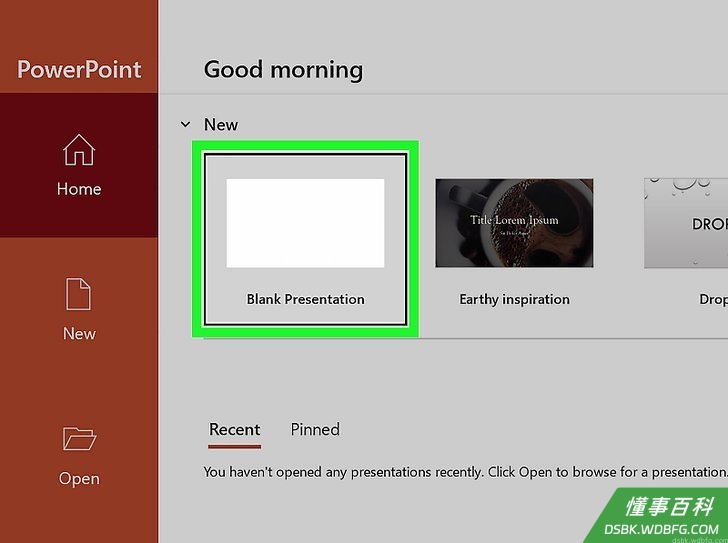Click the PowerPoint title in sidebar
728x543 pixels.
[79, 70]
